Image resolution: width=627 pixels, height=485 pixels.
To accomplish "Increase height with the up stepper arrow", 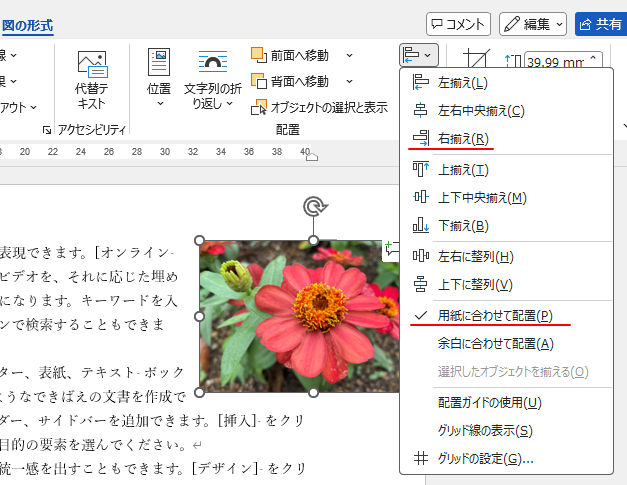I will pos(593,58).
